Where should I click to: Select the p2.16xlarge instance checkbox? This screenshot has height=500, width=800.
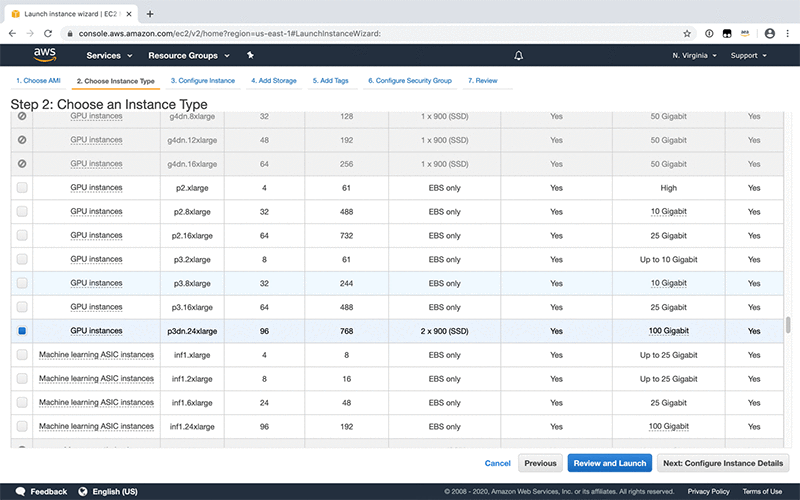[x=22, y=235]
